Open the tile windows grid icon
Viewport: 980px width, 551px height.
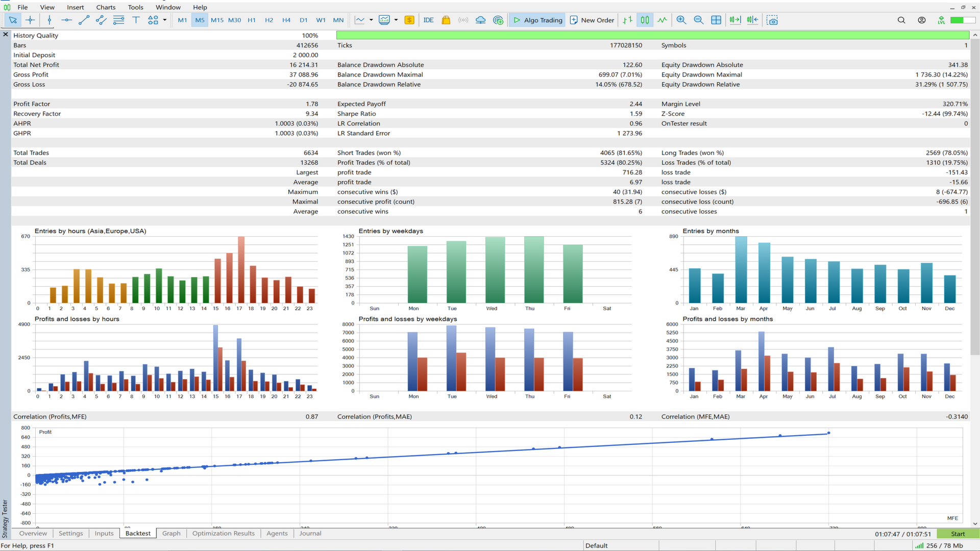click(x=716, y=20)
